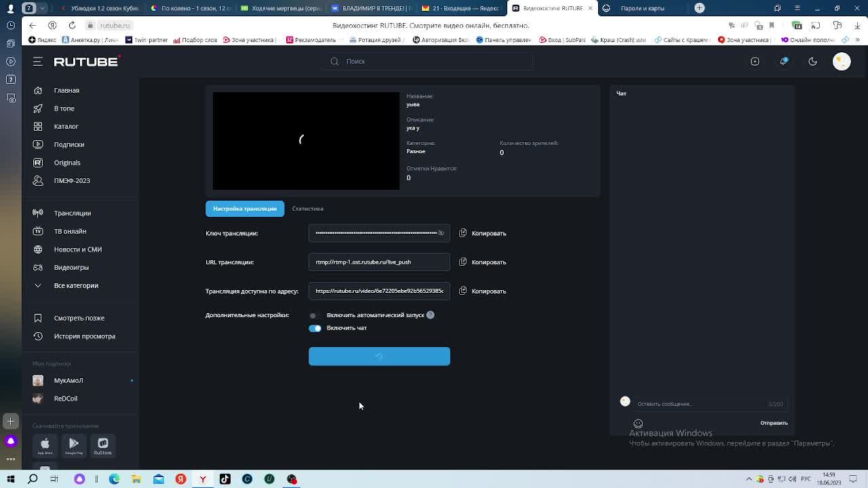This screenshot has width=868, height=488.
Task: Select Настройка трансляции tab
Action: tap(245, 209)
